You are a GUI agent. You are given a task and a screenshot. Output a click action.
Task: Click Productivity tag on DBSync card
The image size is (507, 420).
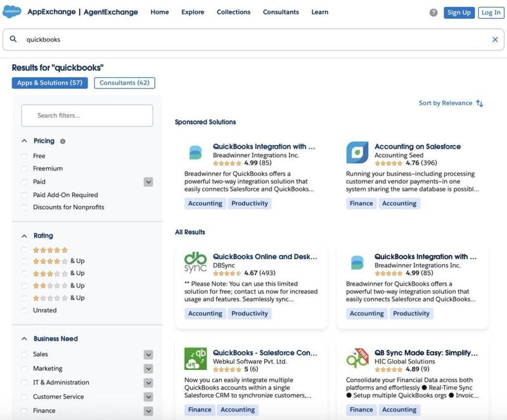point(250,314)
